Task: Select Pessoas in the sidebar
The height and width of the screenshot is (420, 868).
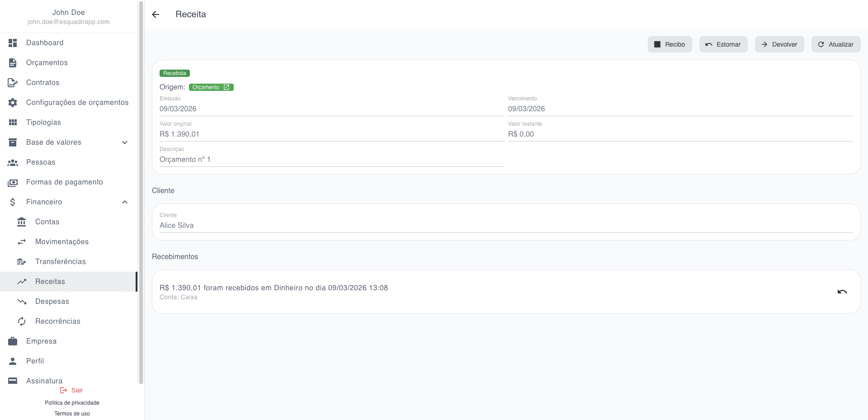Action: pyautogui.click(x=68, y=162)
